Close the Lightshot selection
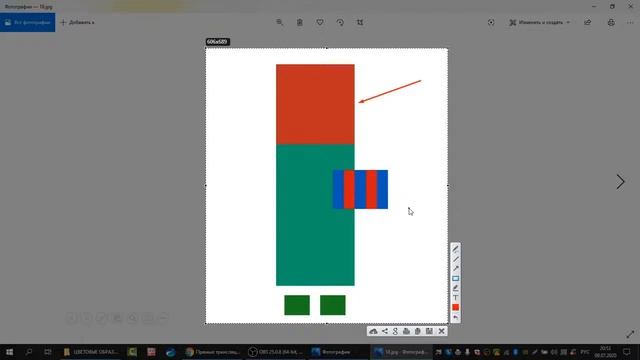Image resolution: width=640 pixels, height=360 pixels. pos(441,331)
